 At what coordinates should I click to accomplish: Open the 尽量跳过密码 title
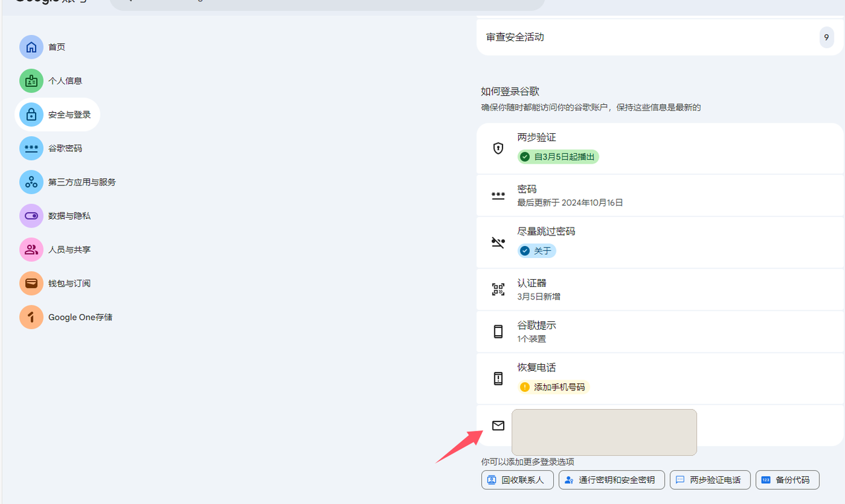(546, 232)
